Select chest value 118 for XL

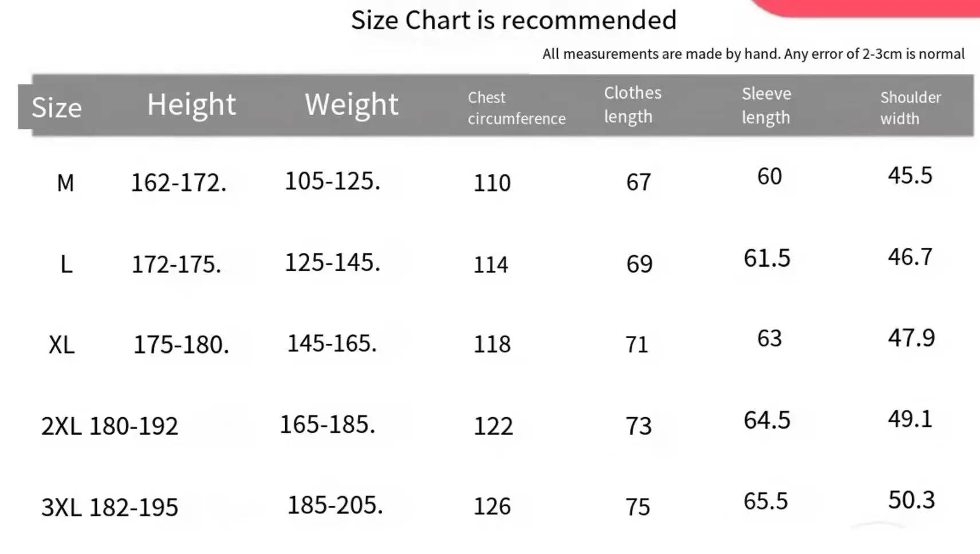[x=492, y=344]
